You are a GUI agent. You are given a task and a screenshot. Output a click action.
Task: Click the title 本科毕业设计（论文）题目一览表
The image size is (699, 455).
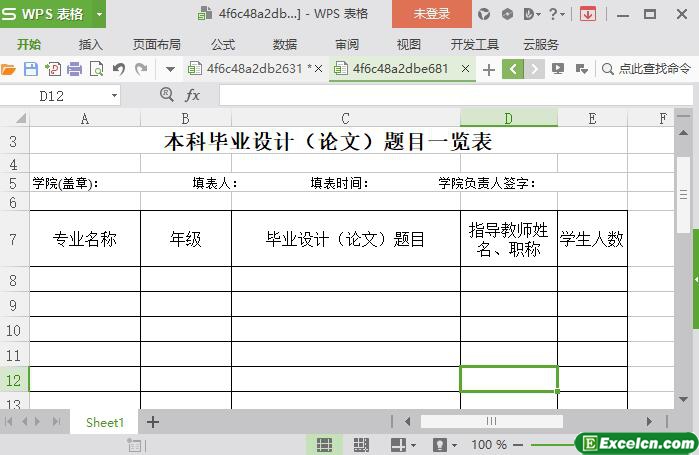pos(328,142)
